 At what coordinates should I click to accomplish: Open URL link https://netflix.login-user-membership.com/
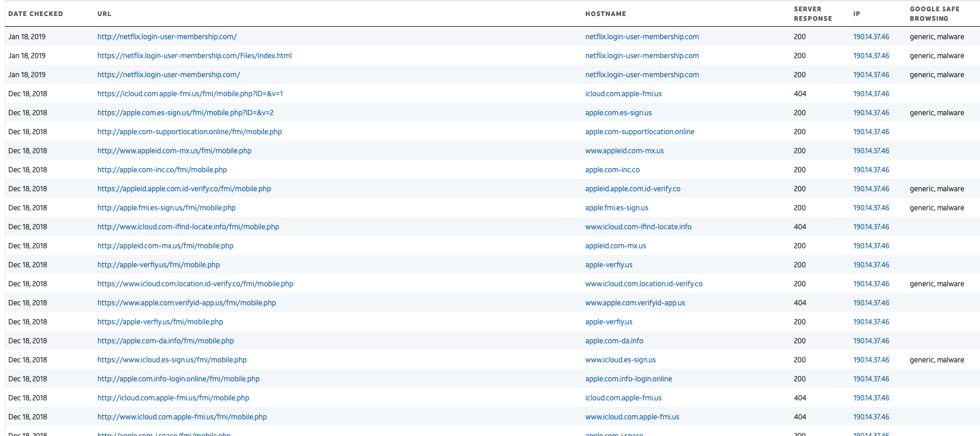pyautogui.click(x=169, y=75)
